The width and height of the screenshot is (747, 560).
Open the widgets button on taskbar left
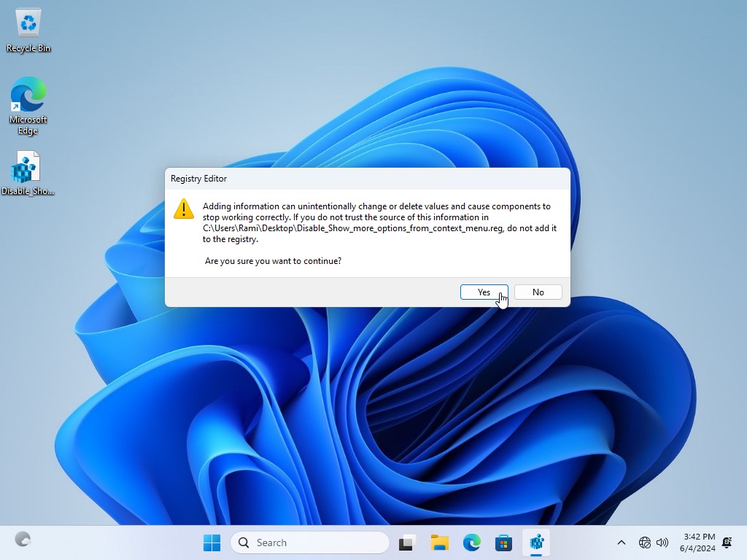pyautogui.click(x=23, y=540)
